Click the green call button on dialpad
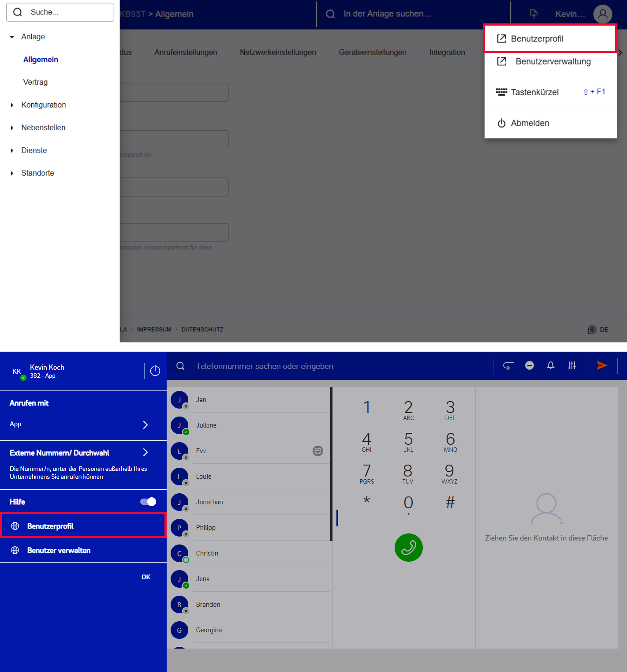This screenshot has width=627, height=672. click(408, 548)
